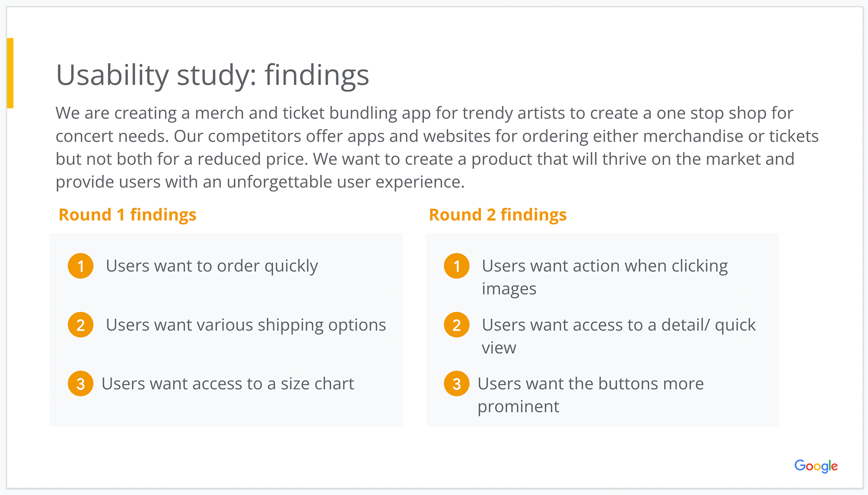Click the Round 2 findings gray panel background
Viewport: 868px width, 495px height.
click(x=602, y=330)
